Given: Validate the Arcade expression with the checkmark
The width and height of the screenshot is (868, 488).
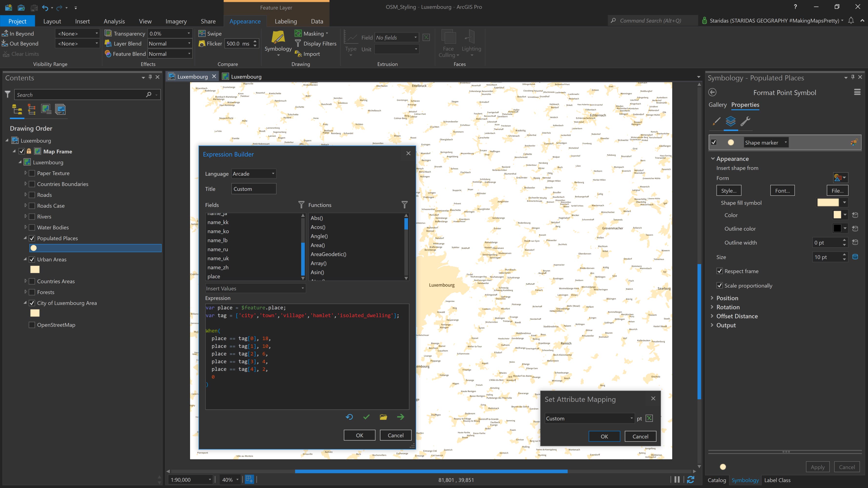Looking at the screenshot, I should [366, 417].
